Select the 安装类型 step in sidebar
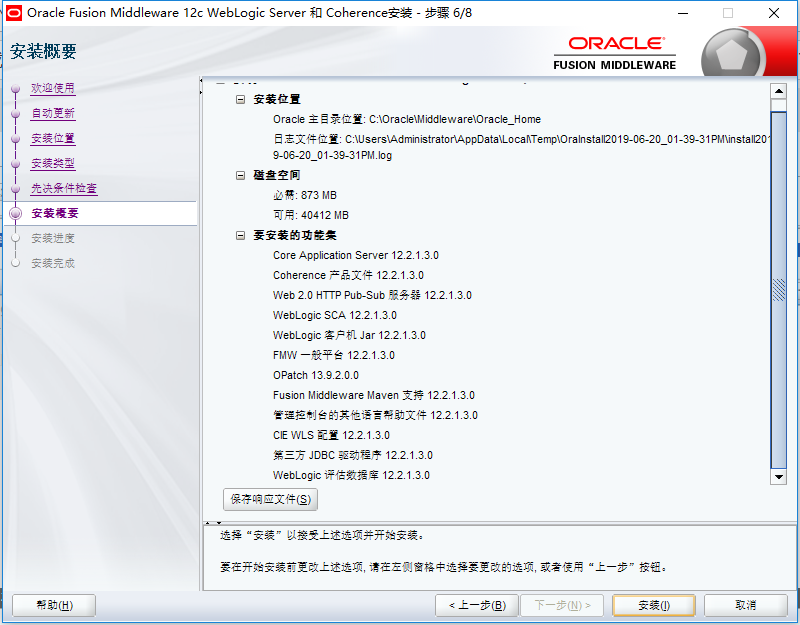Viewport: 800px width, 625px height. click(x=54, y=163)
